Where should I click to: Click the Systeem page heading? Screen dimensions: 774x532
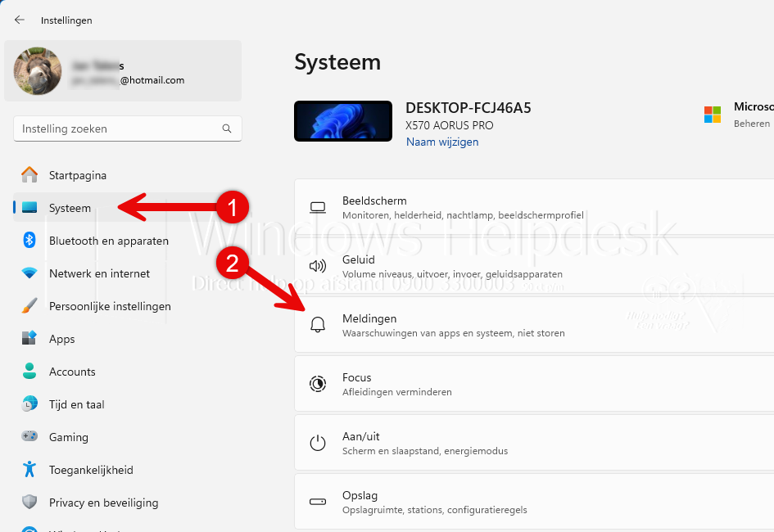pyautogui.click(x=337, y=63)
